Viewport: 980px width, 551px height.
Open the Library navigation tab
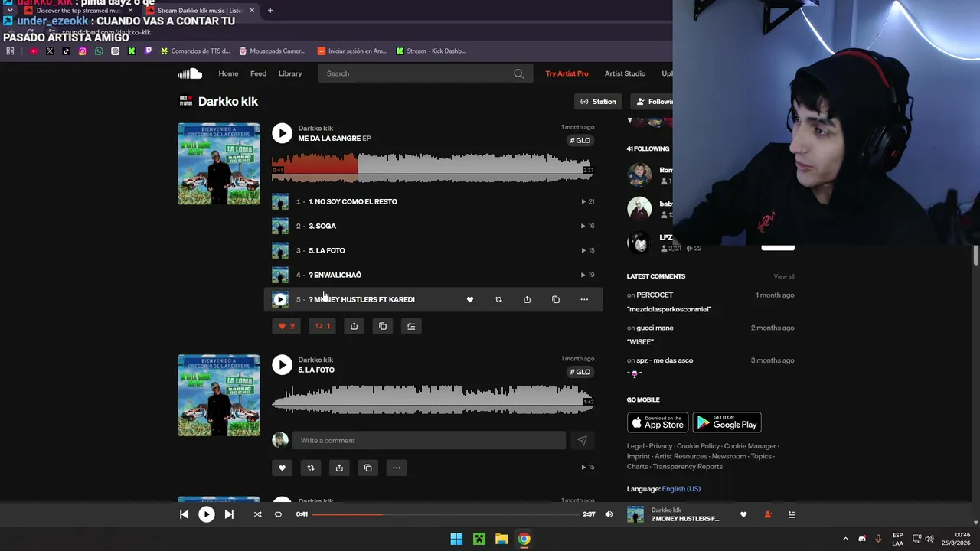click(290, 73)
